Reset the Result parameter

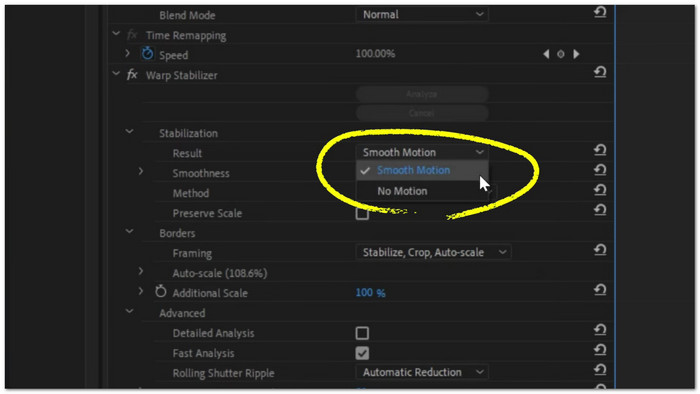pyautogui.click(x=600, y=150)
